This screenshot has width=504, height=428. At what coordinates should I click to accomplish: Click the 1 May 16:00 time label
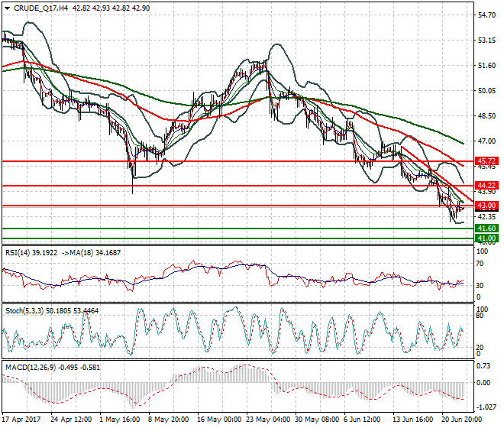120,420
